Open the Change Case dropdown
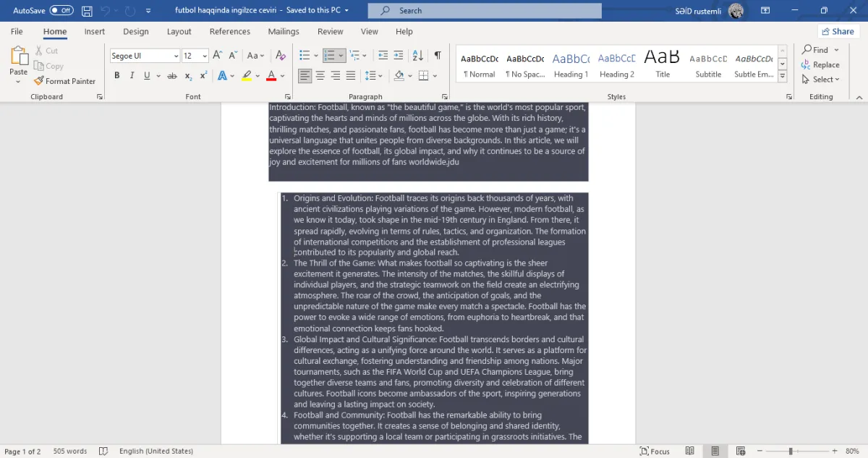 click(255, 56)
